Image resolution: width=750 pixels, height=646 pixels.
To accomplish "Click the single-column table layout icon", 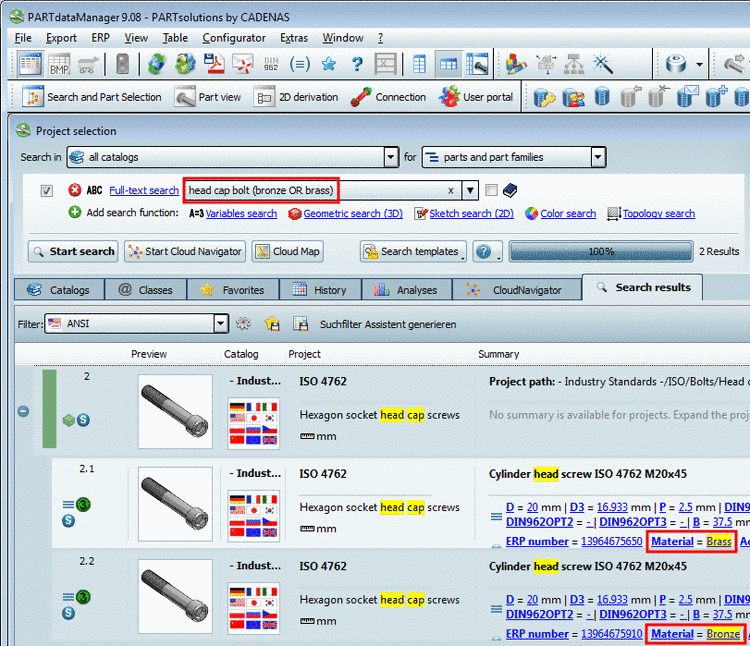I will coord(419,64).
